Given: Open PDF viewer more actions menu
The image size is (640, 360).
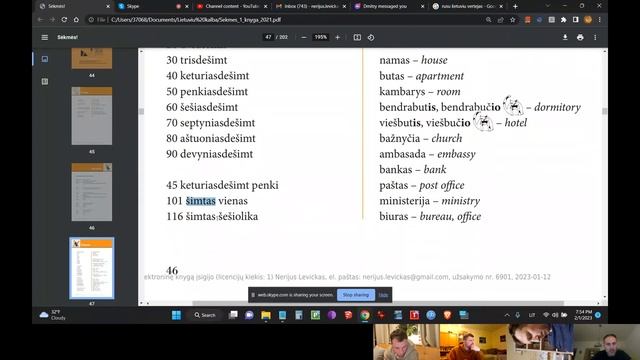Looking at the screenshot, I should pyautogui.click(x=595, y=37).
